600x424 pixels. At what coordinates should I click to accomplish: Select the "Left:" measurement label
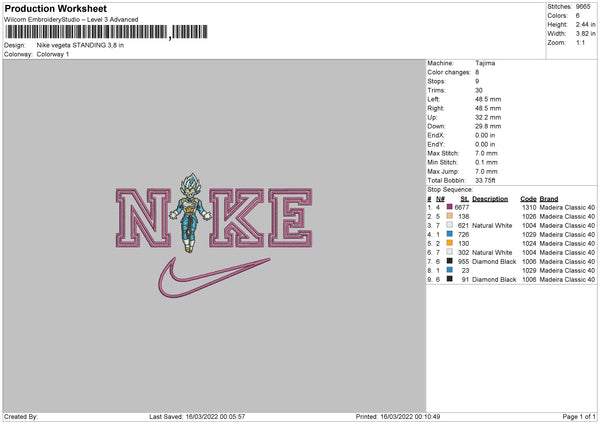(x=434, y=99)
